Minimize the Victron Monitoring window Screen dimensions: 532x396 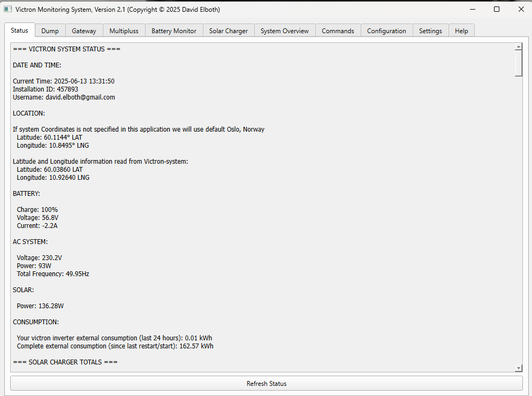(472, 9)
